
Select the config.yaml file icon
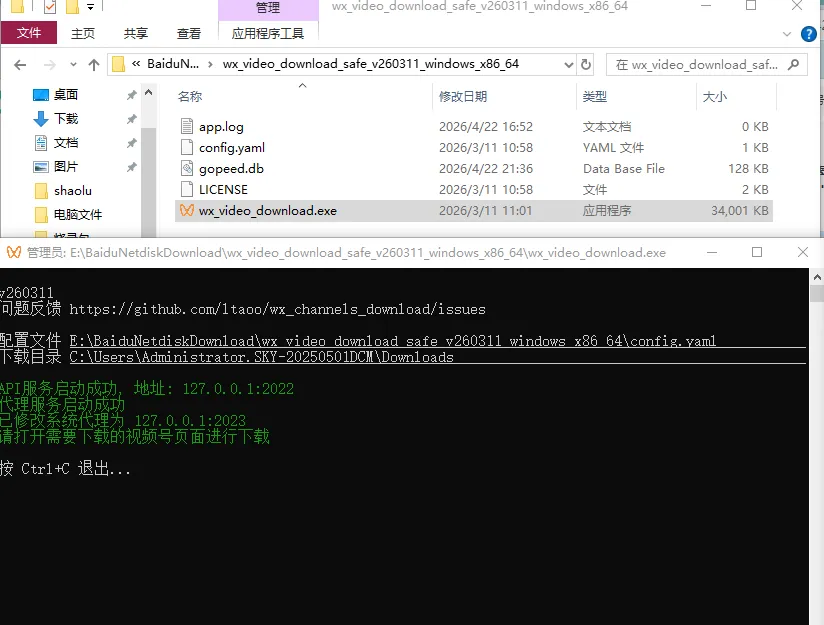click(187, 147)
